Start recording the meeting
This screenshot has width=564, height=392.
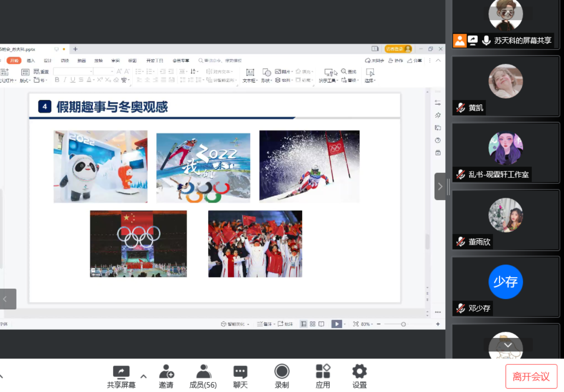(x=282, y=372)
